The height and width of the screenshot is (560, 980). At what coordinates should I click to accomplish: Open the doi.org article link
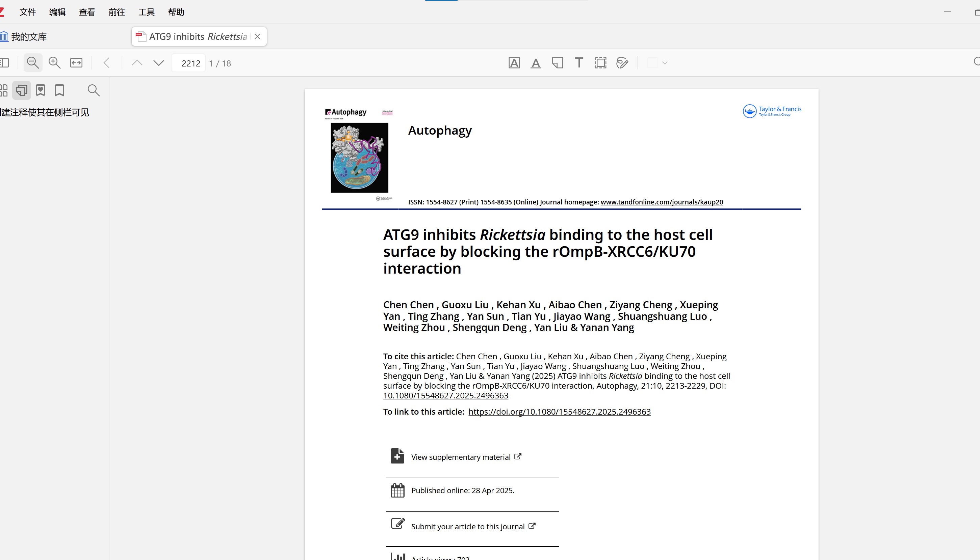click(x=559, y=412)
